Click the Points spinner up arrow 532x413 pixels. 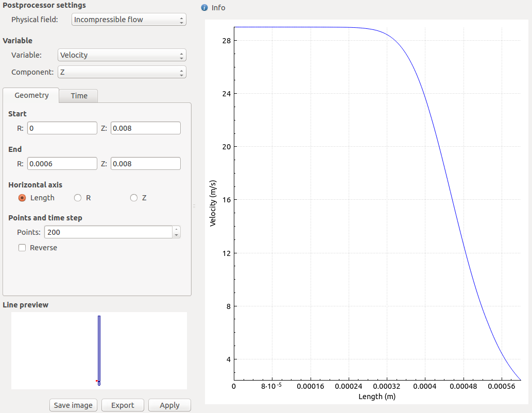point(177,229)
